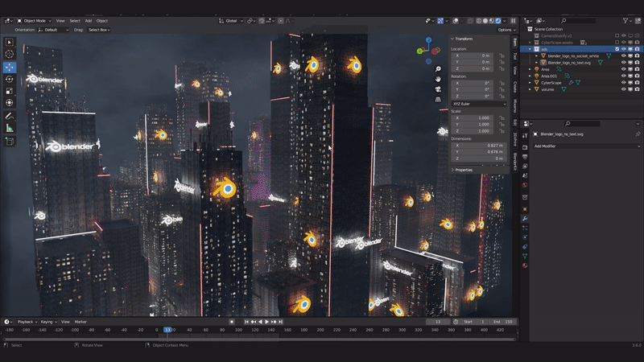This screenshot has width=644, height=362.
Task: Jump to the timeline start frame
Action: click(x=246, y=322)
